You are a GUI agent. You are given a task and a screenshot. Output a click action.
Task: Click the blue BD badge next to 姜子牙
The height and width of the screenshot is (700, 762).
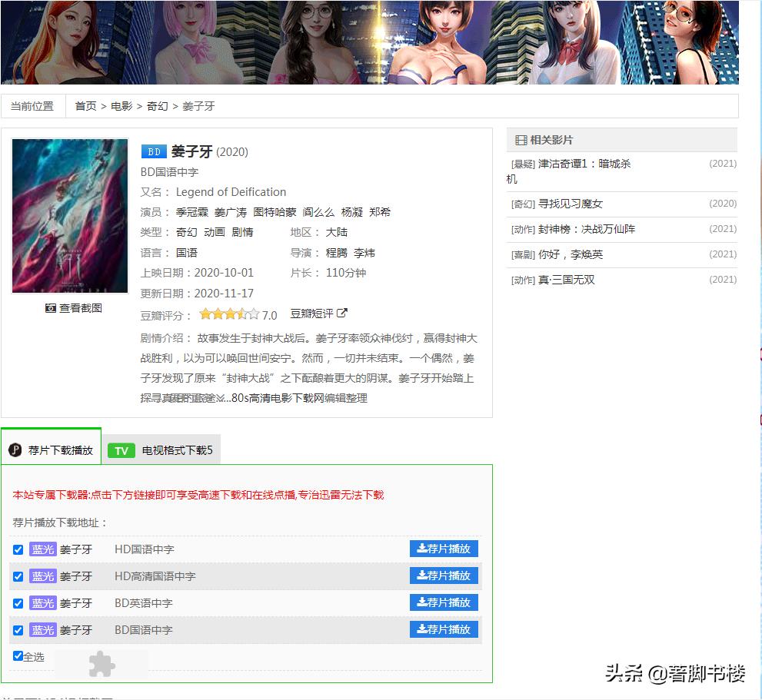[x=153, y=151]
